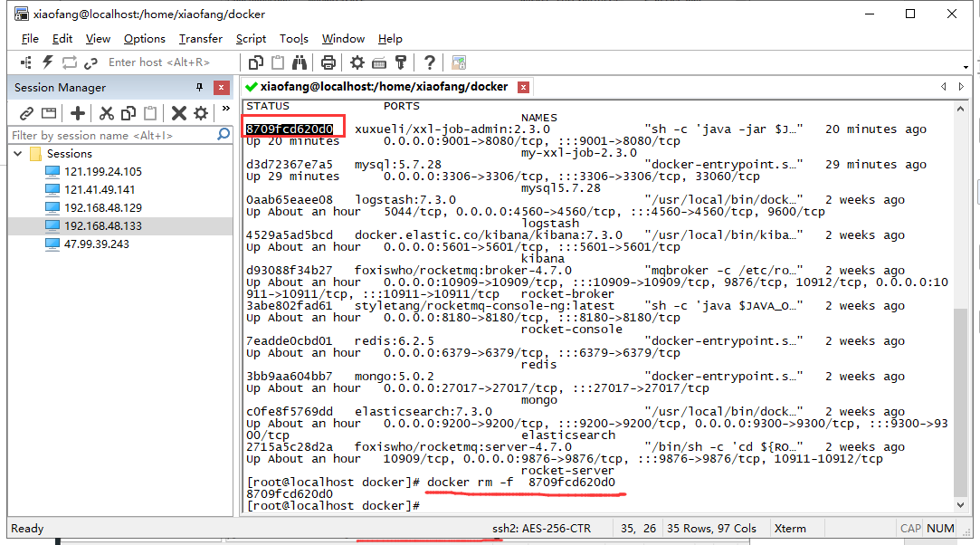Viewport: 980px width, 545px height.
Task: Open the Transfer menu
Action: pos(199,39)
